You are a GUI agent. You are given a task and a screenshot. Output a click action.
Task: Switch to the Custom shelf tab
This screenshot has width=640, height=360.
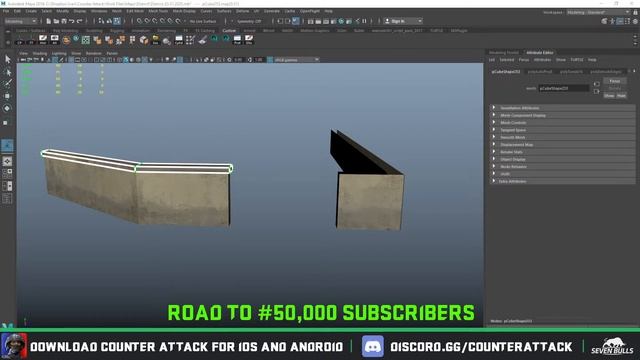click(x=229, y=31)
